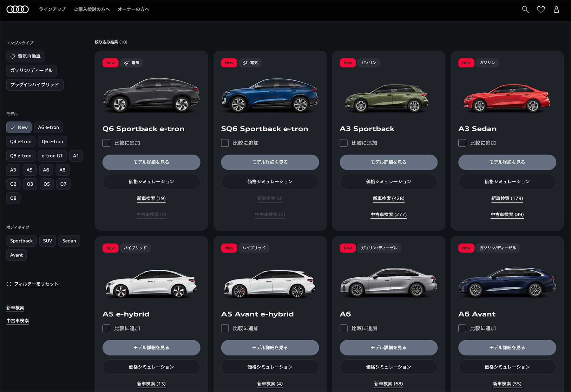
Task: Click the navy A6 Avant car image
Action: click(507, 282)
